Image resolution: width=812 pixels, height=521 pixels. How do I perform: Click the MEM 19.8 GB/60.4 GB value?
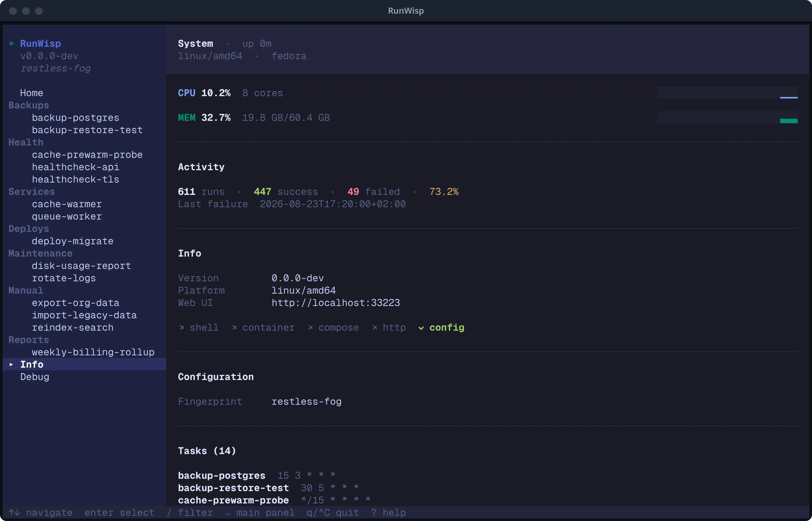coord(286,118)
